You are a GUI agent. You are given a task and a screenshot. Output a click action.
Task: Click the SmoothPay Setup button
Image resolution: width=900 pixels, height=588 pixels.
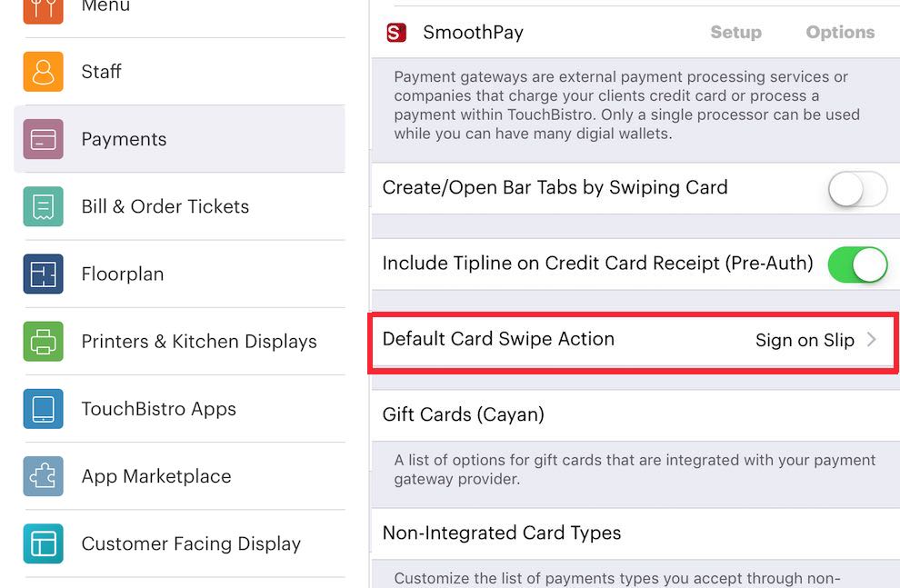coord(736,32)
